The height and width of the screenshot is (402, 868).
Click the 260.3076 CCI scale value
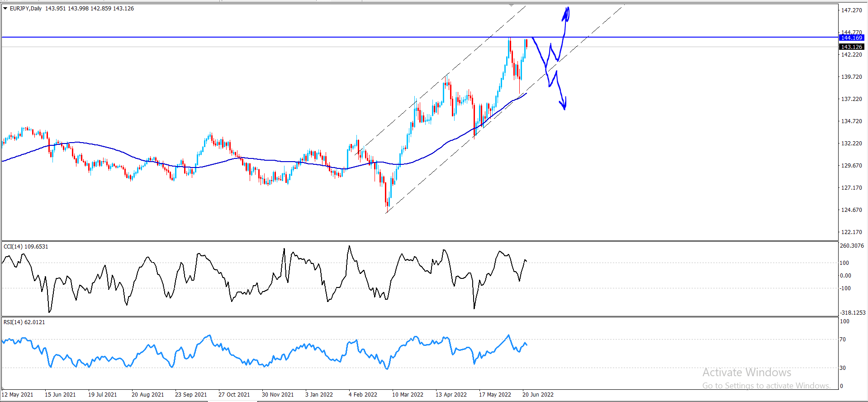[852, 246]
